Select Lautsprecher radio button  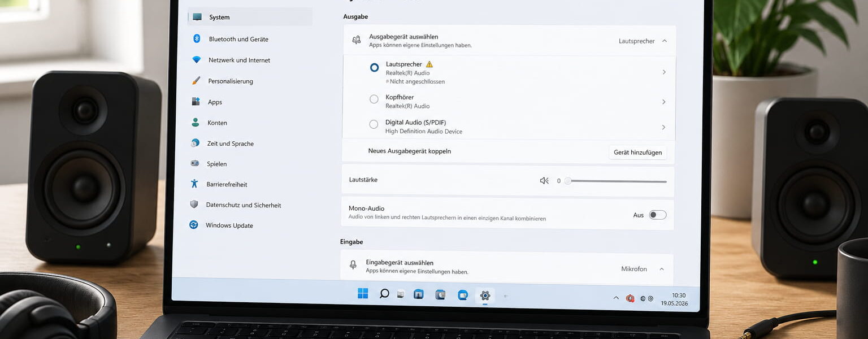click(x=374, y=67)
